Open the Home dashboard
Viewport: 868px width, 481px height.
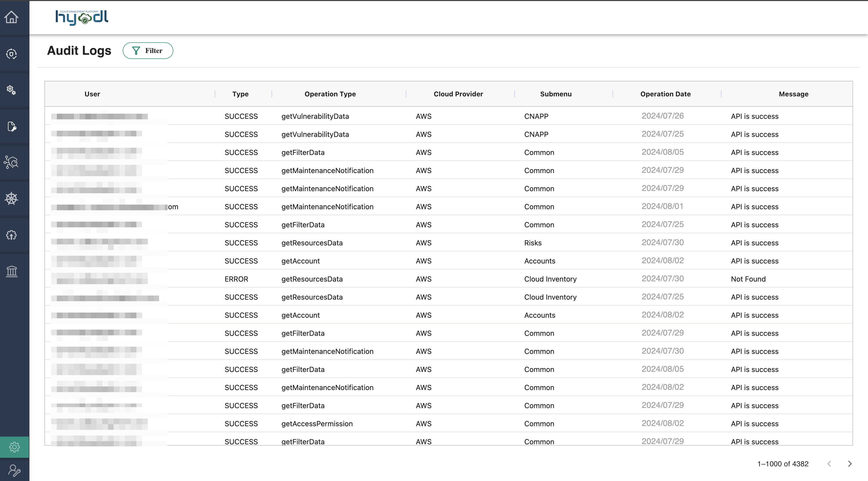pyautogui.click(x=12, y=17)
